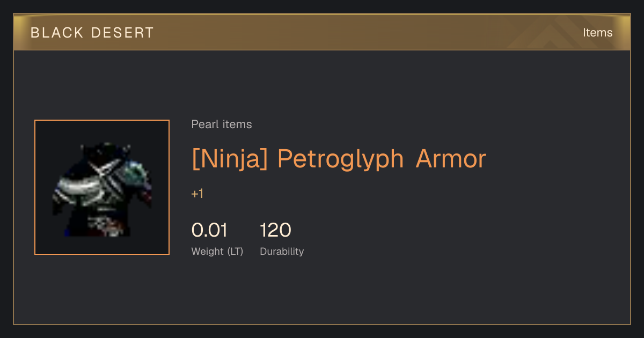Click the gold header banner background
The width and height of the screenshot is (644, 338).
tap(322, 33)
